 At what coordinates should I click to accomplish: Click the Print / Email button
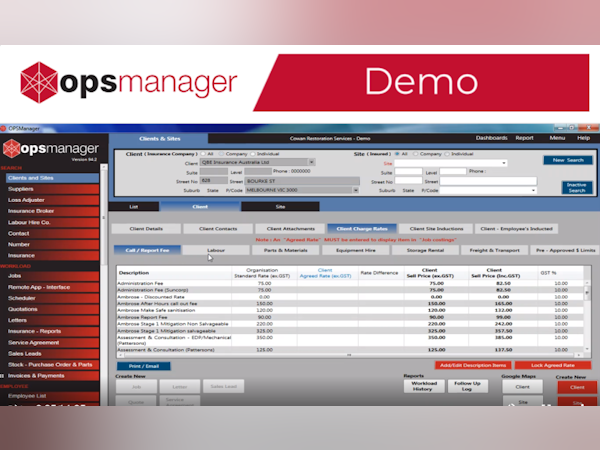tap(143, 366)
